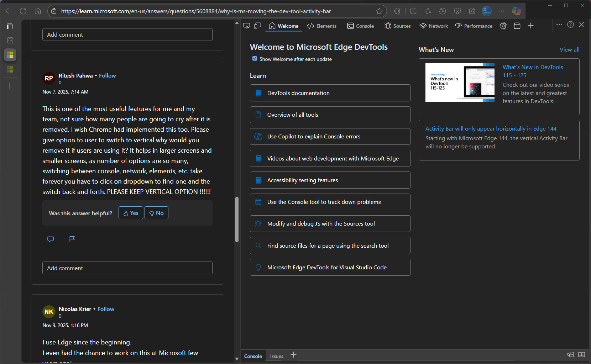The height and width of the screenshot is (364, 591).
Task: Click the address bar URL
Action: 196,11
